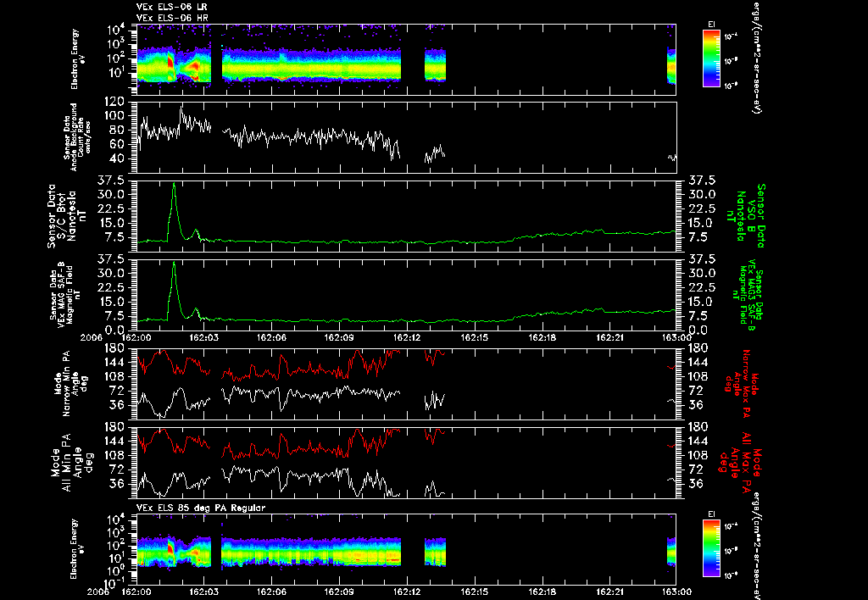868x600 pixels.
Task: Click '162:15' on the middle time axis
Action: point(475,337)
